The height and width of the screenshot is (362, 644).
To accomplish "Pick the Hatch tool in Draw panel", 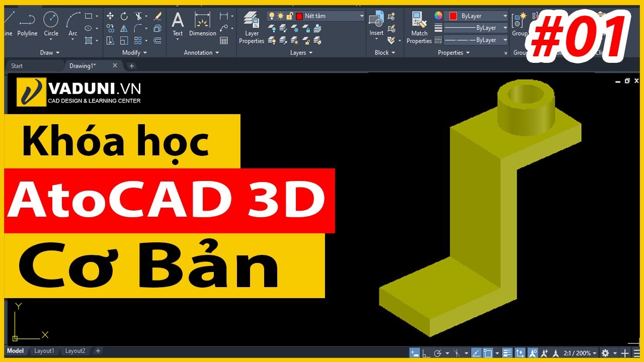I will coord(89,40).
